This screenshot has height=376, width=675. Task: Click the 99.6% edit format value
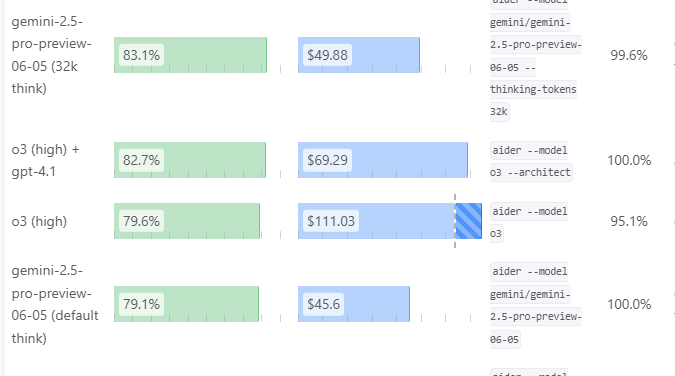click(629, 55)
